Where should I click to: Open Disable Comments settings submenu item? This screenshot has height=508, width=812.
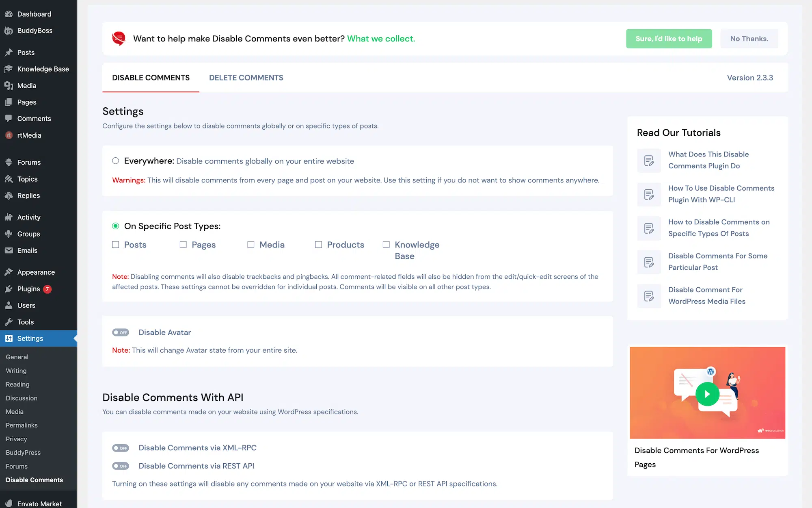(x=35, y=480)
